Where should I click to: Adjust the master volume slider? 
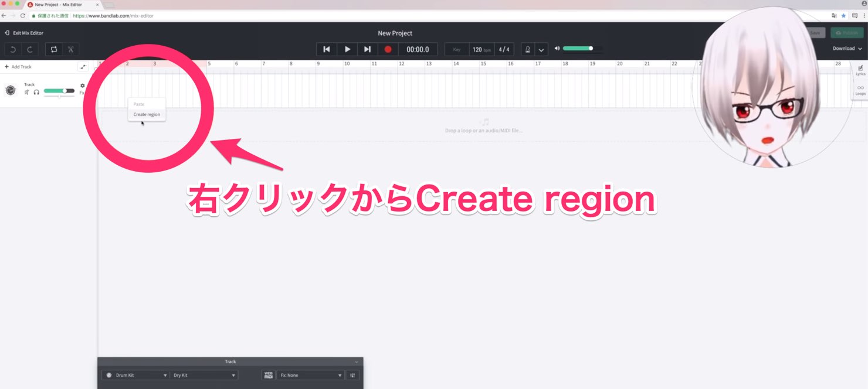tap(582, 48)
